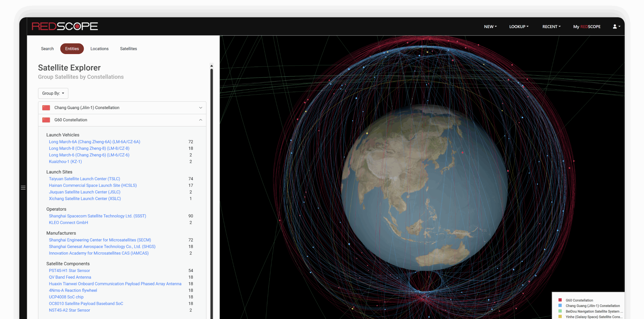The image size is (644, 319).
Task: Open Shanghai Spacecom Satellite Technology Ltd. (SSST)
Action: click(98, 216)
